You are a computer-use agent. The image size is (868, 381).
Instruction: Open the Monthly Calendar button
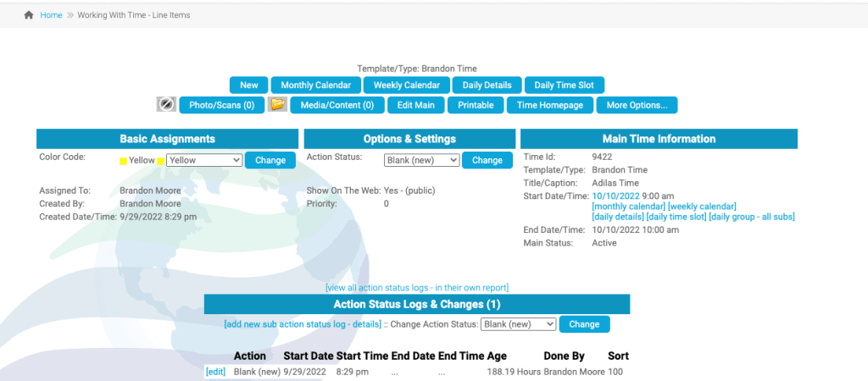tap(315, 86)
